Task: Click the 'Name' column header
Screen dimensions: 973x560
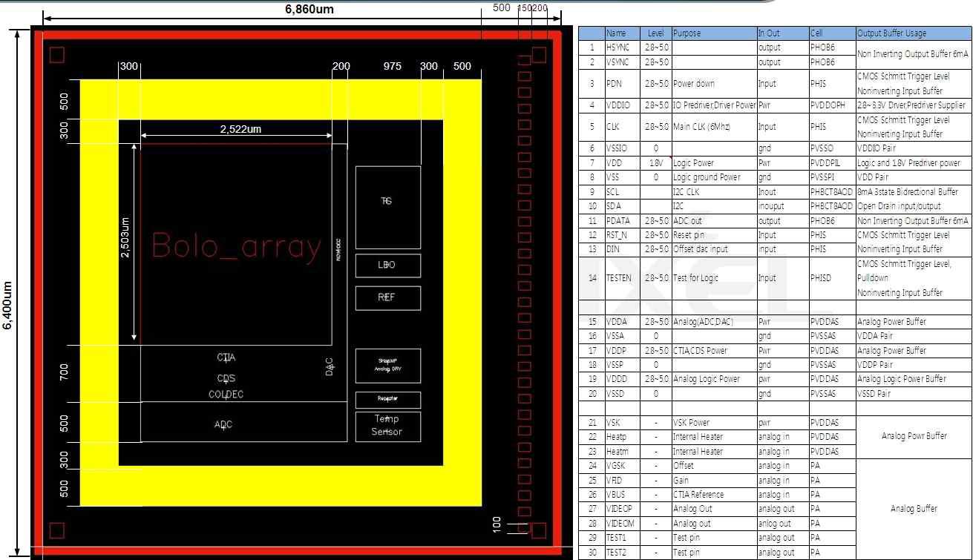Action: tap(622, 33)
